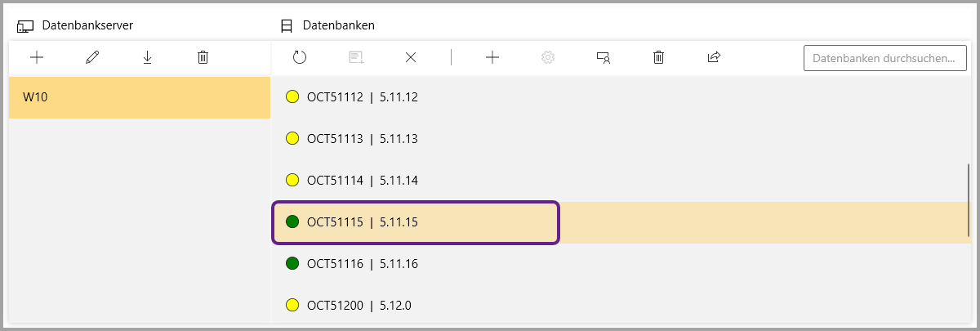This screenshot has width=980, height=331.
Task: Add a new database server
Action: coord(36,57)
